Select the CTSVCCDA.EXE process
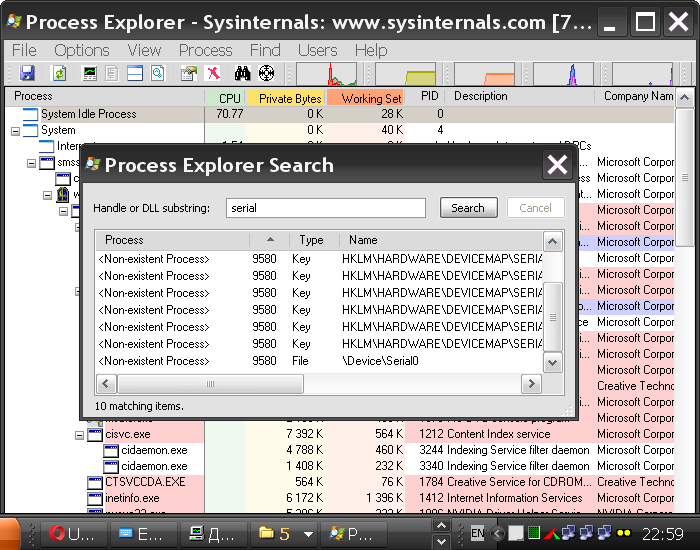The image size is (700, 550). tap(145, 482)
